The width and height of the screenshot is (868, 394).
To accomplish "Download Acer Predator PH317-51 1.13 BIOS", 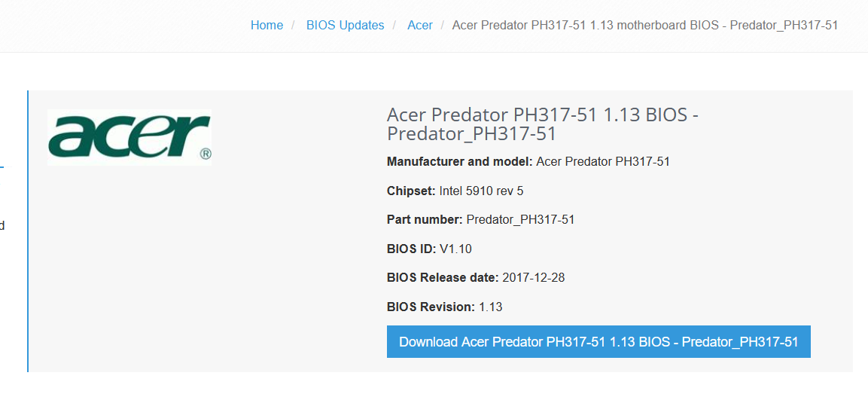I will click(598, 342).
